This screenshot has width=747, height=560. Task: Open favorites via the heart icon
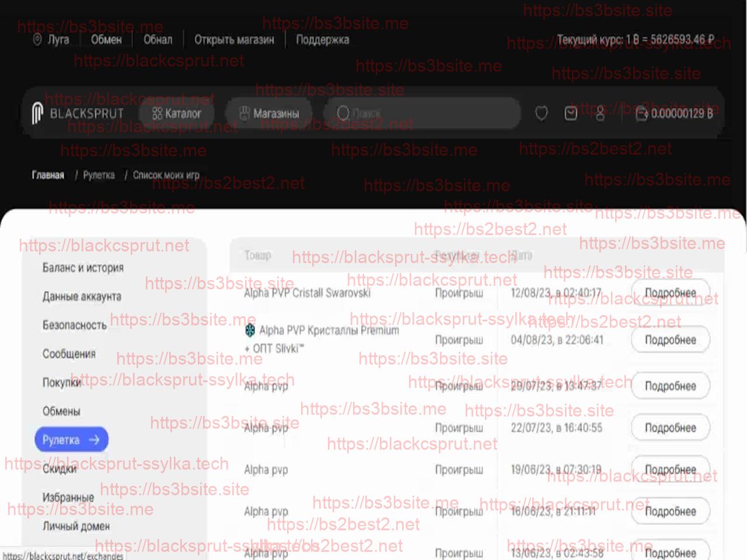point(542,113)
